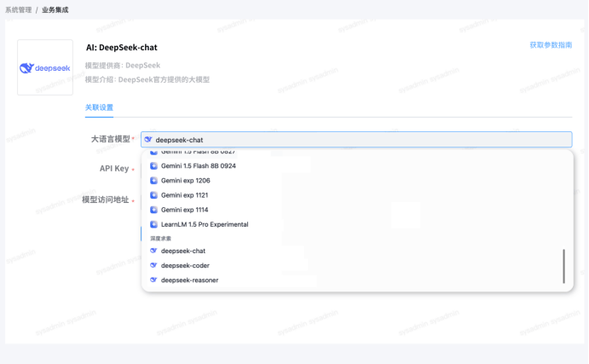
Task: Open the 获取参数指南 link
Action: click(551, 45)
